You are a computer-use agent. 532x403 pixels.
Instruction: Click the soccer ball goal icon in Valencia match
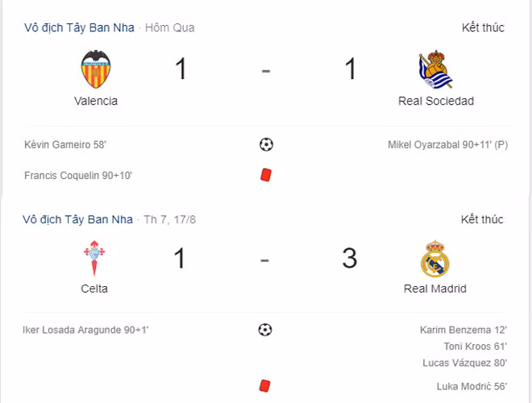266,145
